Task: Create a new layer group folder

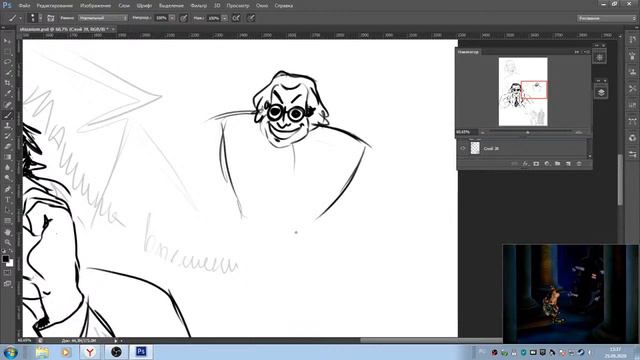Action: (x=558, y=164)
